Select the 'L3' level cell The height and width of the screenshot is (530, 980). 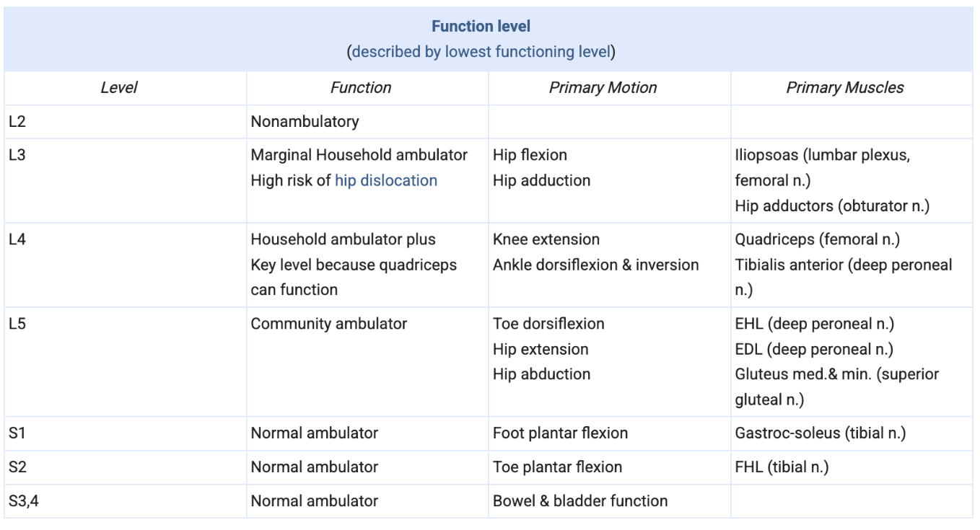click(17, 155)
